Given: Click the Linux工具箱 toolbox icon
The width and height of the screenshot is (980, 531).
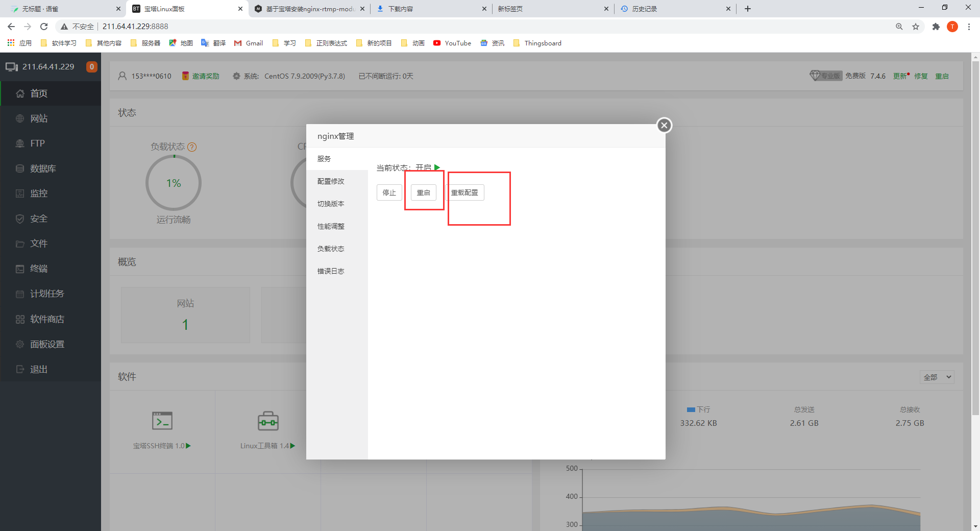Looking at the screenshot, I should pos(268,421).
